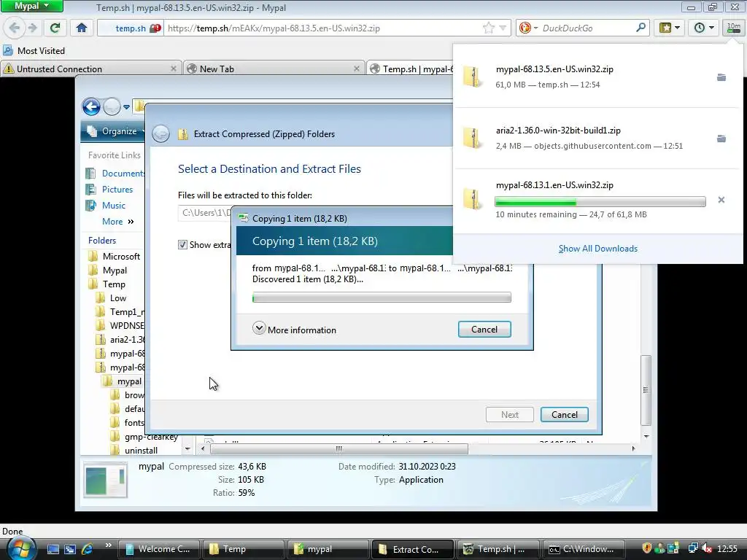Reload the current page
The image size is (747, 560).
coord(55,28)
